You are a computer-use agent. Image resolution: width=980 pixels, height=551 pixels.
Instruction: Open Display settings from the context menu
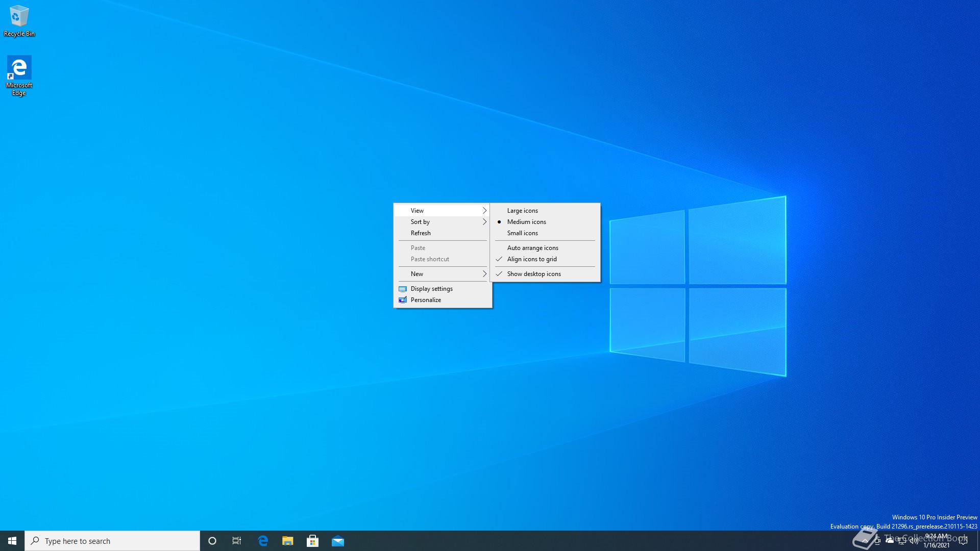tap(442, 289)
